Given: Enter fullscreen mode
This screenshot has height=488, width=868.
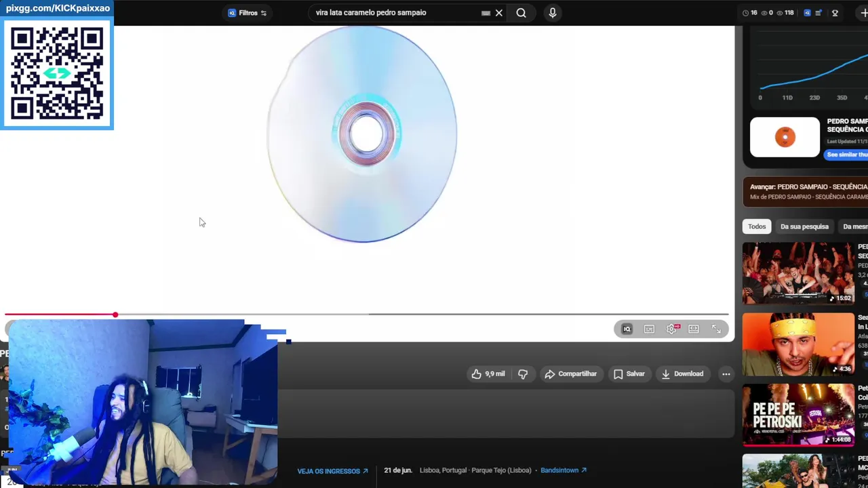Looking at the screenshot, I should (716, 329).
